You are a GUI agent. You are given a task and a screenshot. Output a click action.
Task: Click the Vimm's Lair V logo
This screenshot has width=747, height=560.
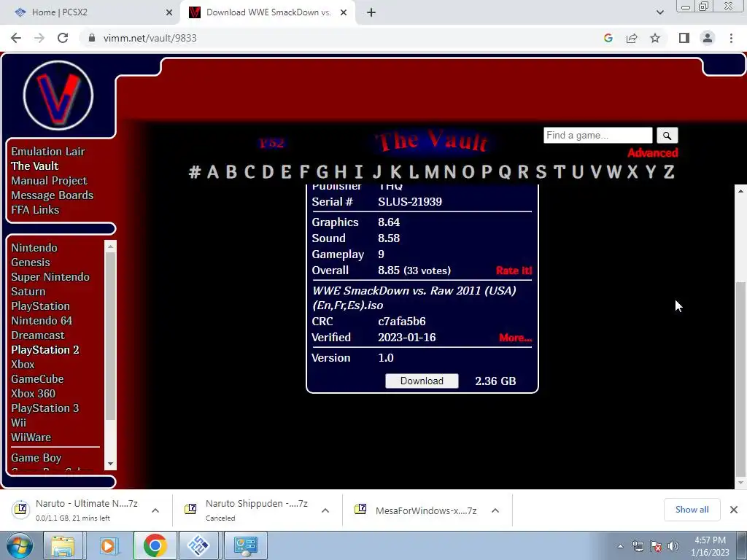[x=58, y=96]
